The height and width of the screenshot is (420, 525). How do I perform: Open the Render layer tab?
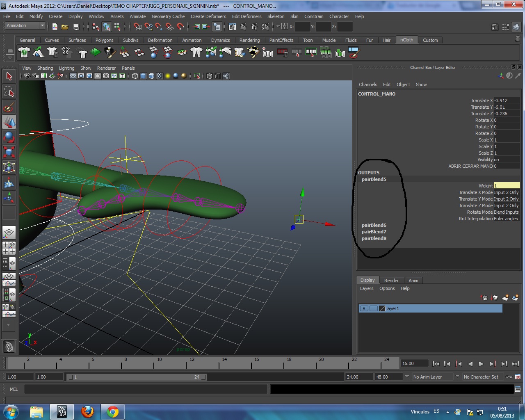pyautogui.click(x=391, y=281)
